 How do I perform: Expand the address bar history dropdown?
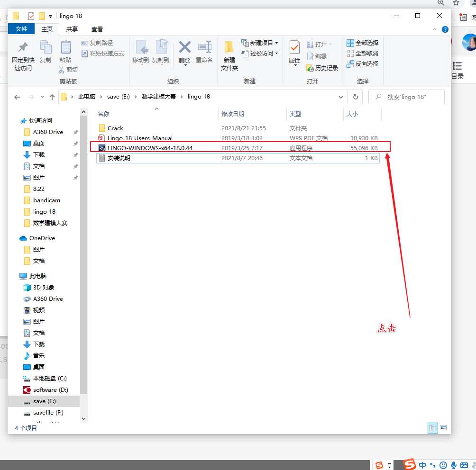[340, 97]
